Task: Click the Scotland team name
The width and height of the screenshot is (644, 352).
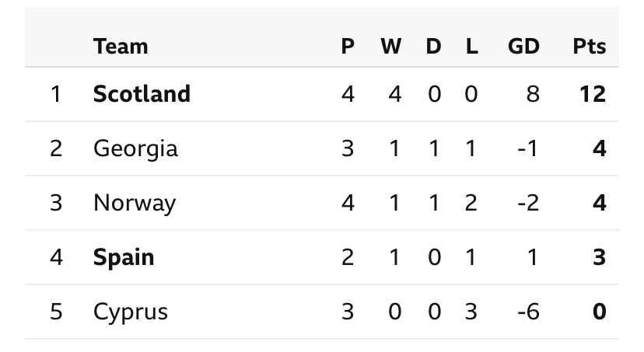Action: click(x=142, y=94)
